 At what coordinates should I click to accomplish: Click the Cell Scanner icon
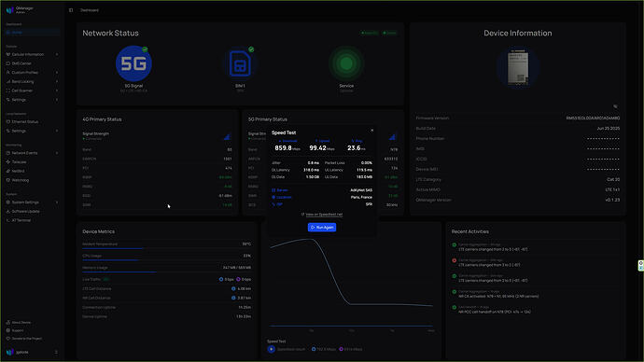tap(7, 90)
